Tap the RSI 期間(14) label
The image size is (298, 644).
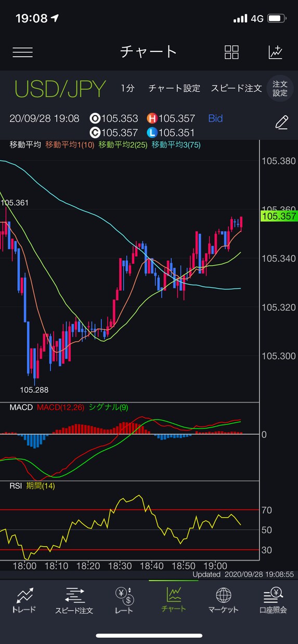[32, 486]
